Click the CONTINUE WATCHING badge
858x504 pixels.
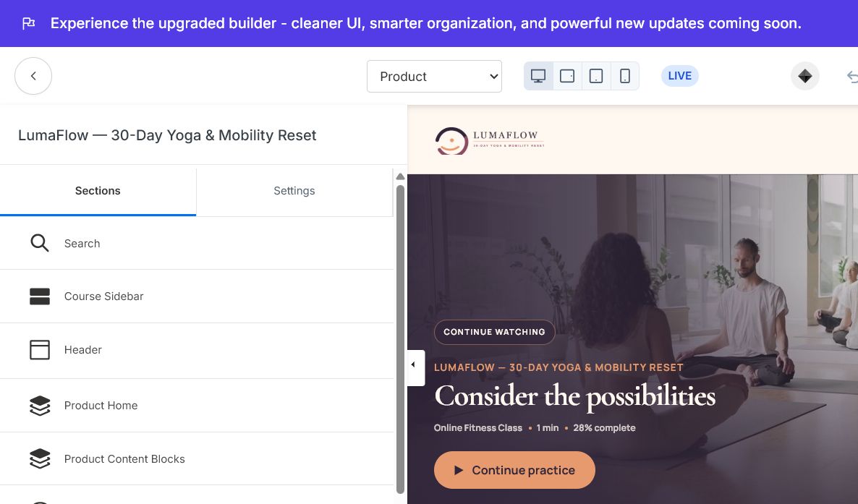(494, 332)
